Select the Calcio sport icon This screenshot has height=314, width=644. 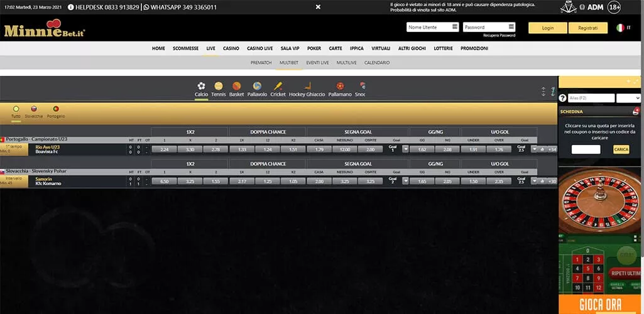[201, 86]
